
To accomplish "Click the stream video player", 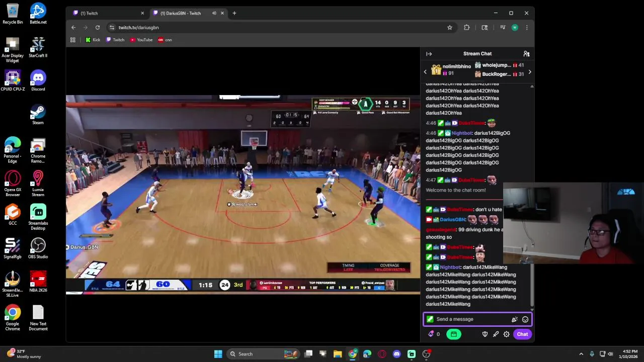I will click(x=243, y=194).
